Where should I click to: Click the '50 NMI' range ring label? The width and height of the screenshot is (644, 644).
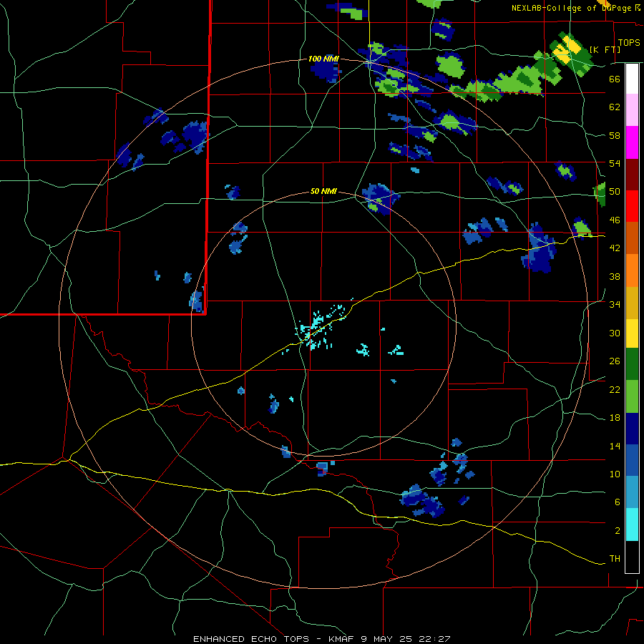pos(323,191)
